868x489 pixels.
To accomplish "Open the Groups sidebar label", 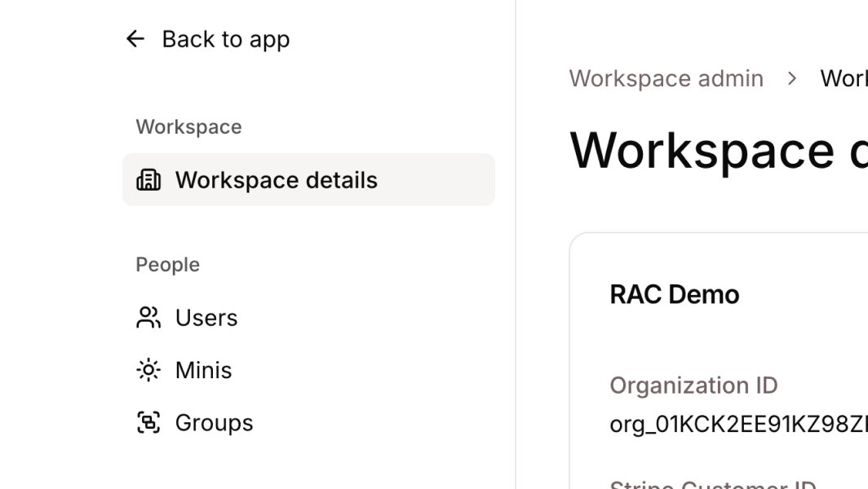I will tap(214, 422).
